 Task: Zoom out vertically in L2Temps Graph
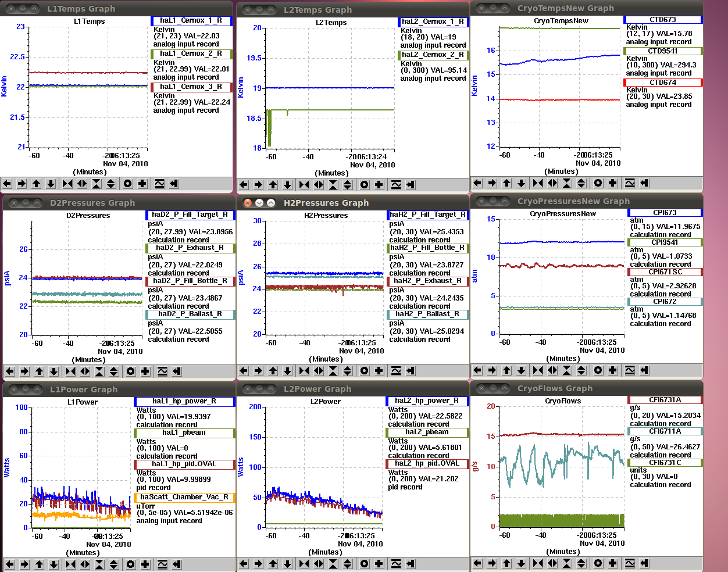tap(348, 185)
